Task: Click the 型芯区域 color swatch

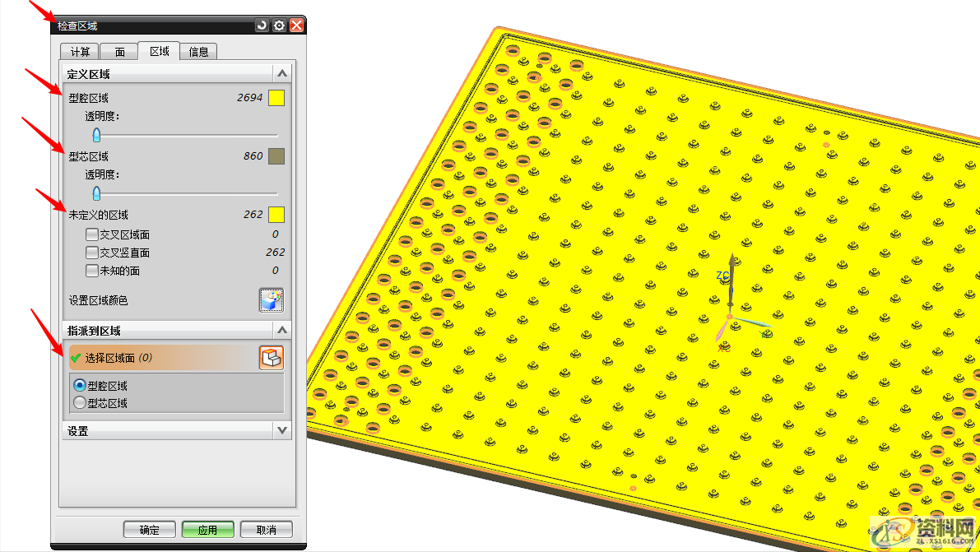Action: click(x=276, y=156)
